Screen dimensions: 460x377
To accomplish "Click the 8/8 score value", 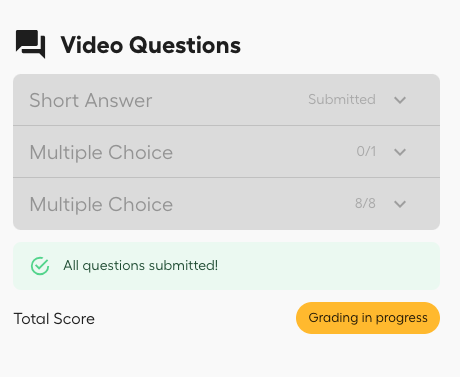I will (365, 203).
